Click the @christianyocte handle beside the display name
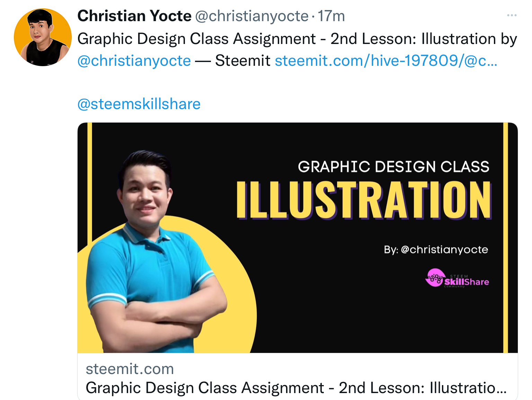 [252, 16]
